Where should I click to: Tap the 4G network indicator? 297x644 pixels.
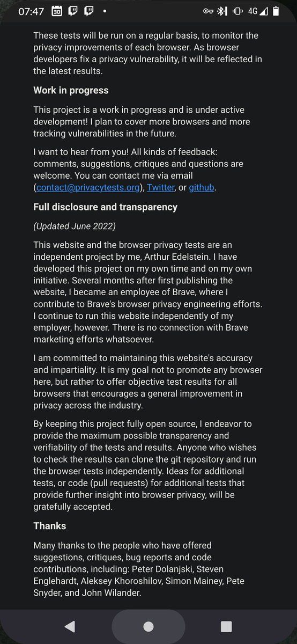(253, 11)
